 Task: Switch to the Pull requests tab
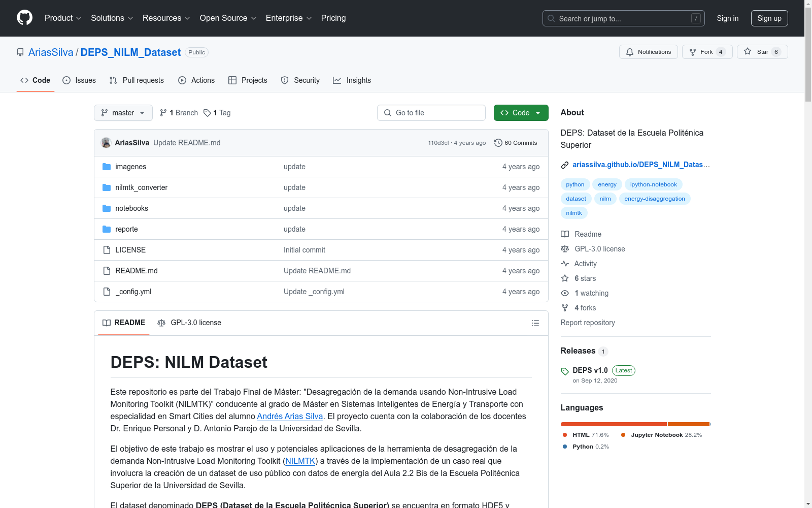click(137, 80)
